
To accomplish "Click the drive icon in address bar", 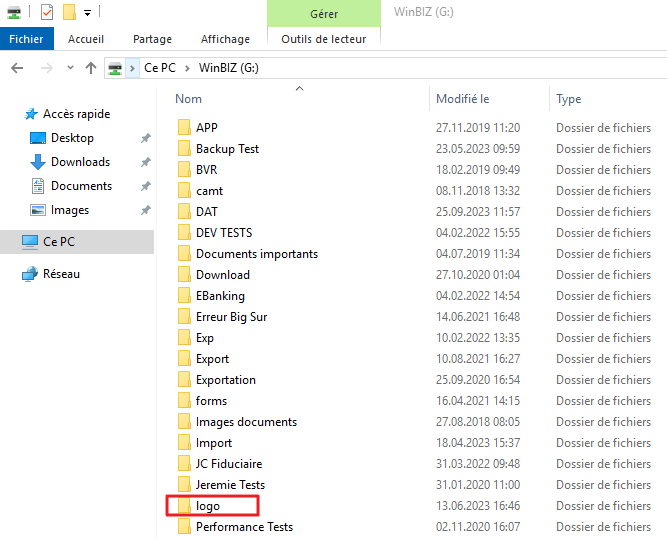I will click(116, 68).
